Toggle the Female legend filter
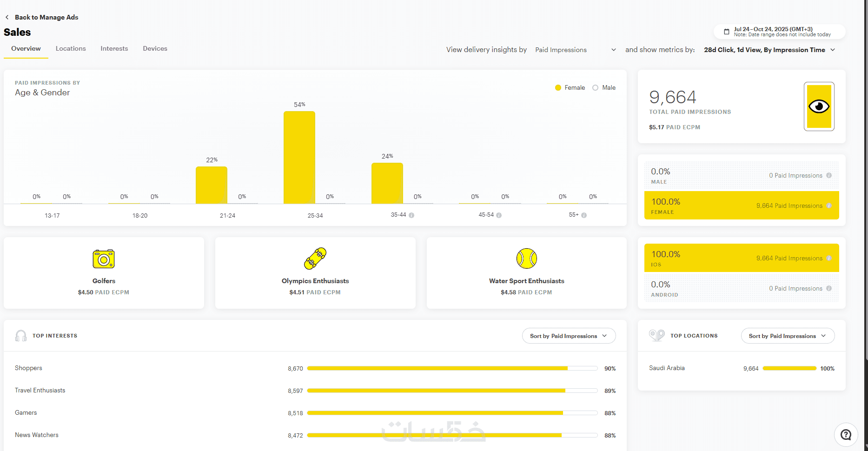The height and width of the screenshot is (451, 868). (x=570, y=87)
